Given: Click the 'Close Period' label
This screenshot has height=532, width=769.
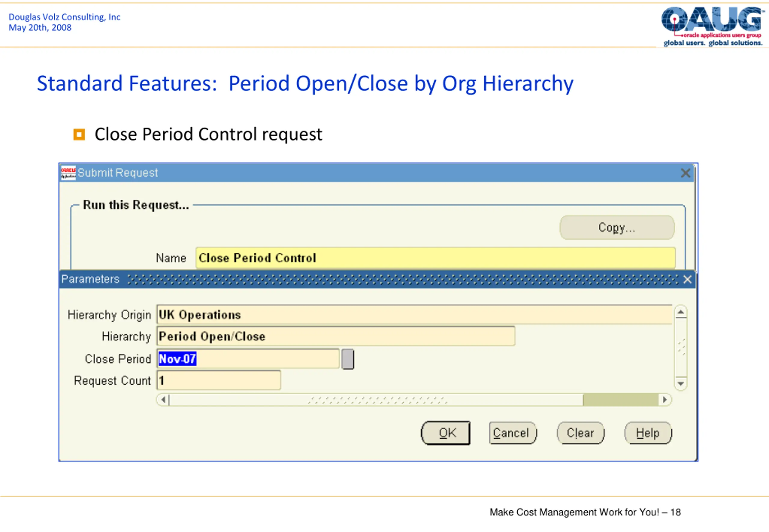Looking at the screenshot, I should point(118,359).
